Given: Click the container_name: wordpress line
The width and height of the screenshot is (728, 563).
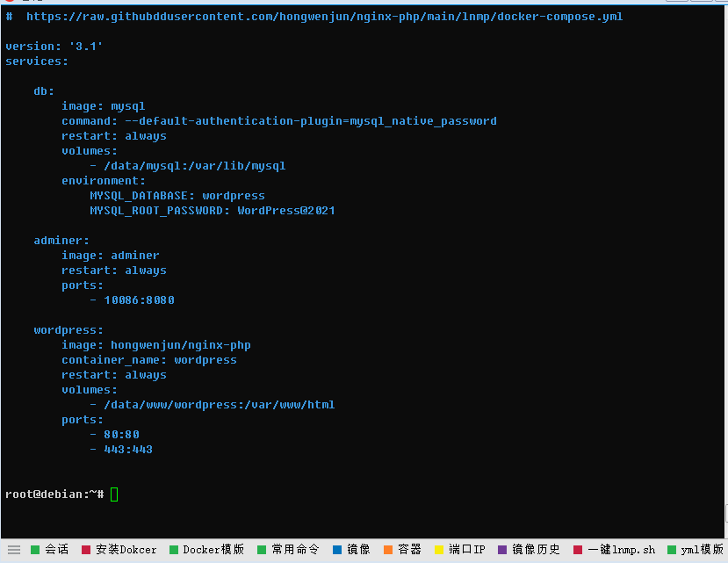Looking at the screenshot, I should pos(148,360).
